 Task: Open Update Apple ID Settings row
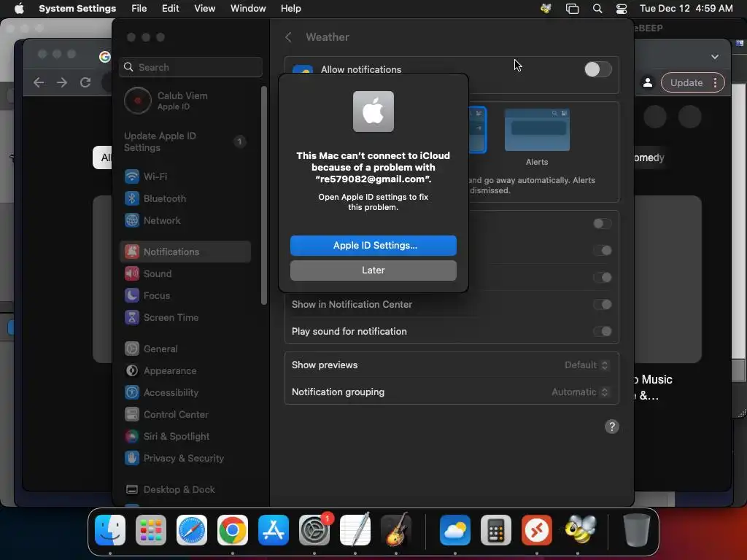click(185, 141)
